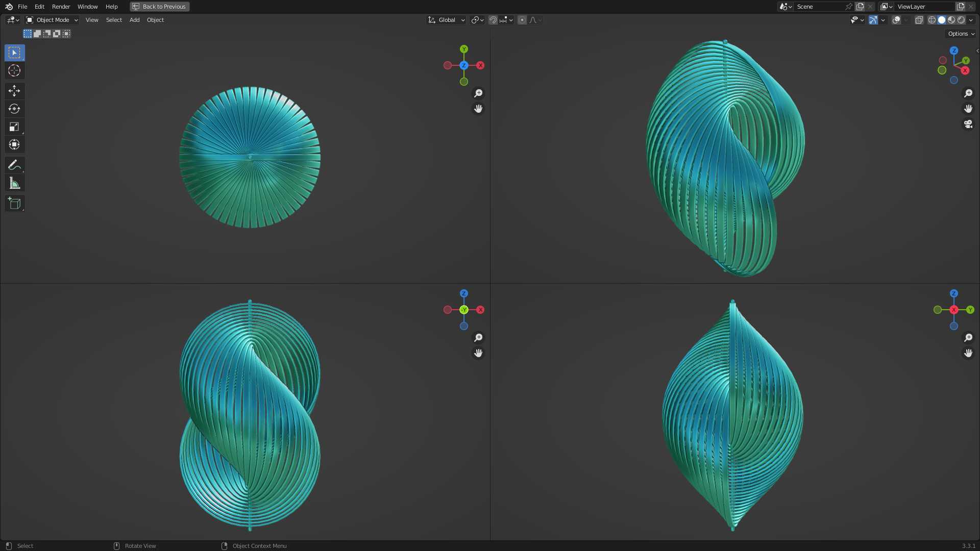The height and width of the screenshot is (551, 980).
Task: Click zoom icon in bottom-right viewport
Action: (x=968, y=338)
